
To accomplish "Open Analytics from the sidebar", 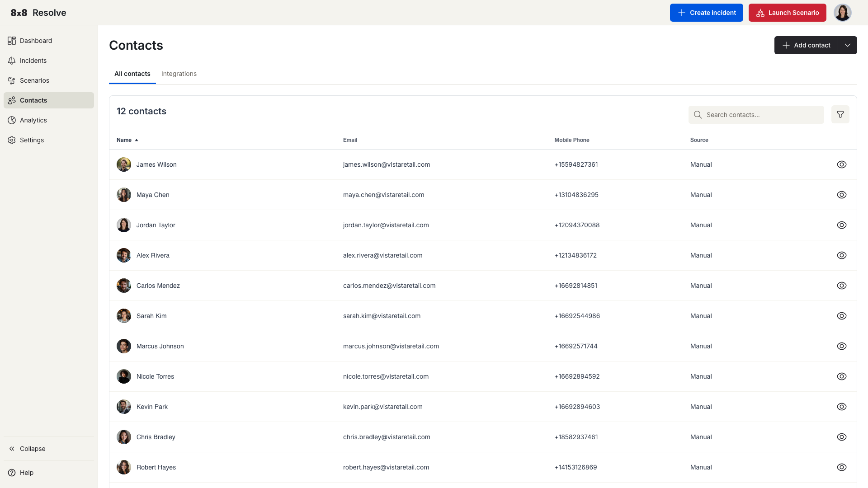I will pos(49,120).
